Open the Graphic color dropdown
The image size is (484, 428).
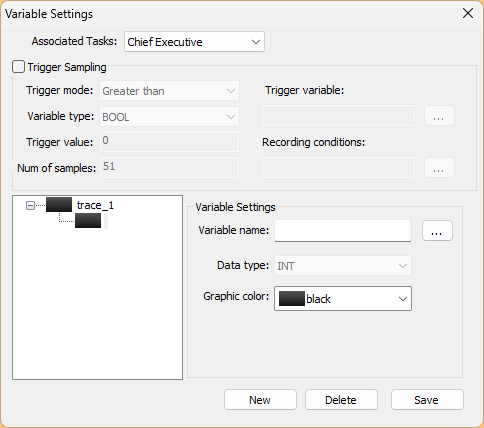(x=343, y=299)
